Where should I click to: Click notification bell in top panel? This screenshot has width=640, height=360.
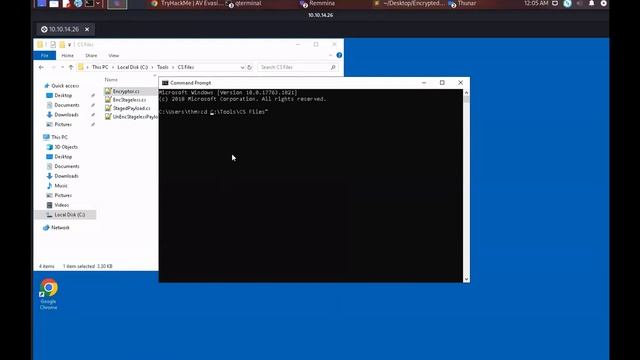[591, 3]
